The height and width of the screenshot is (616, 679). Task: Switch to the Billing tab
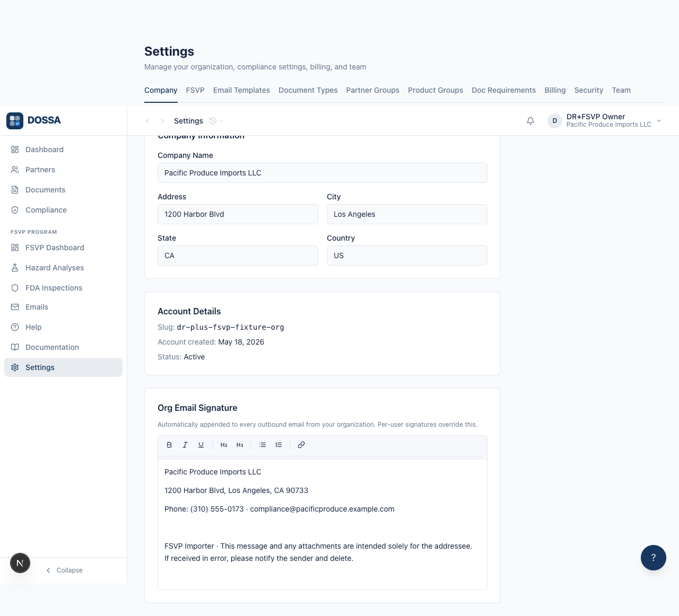[555, 90]
